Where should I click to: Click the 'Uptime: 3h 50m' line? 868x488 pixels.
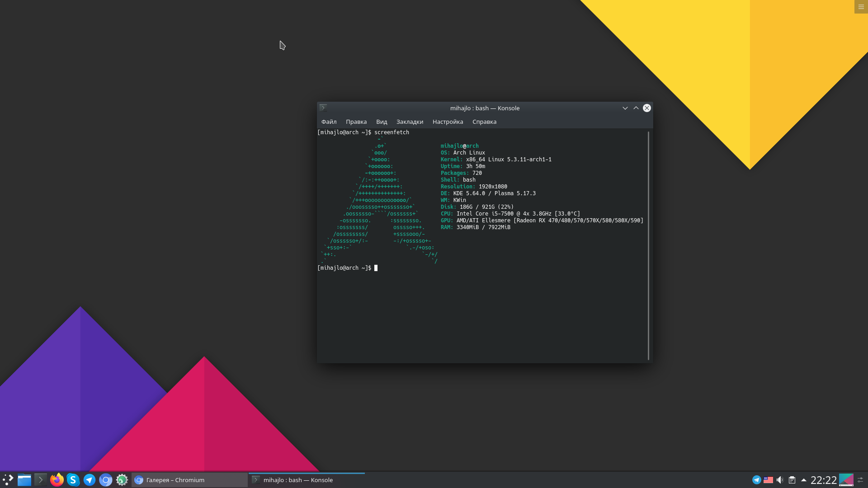click(463, 166)
